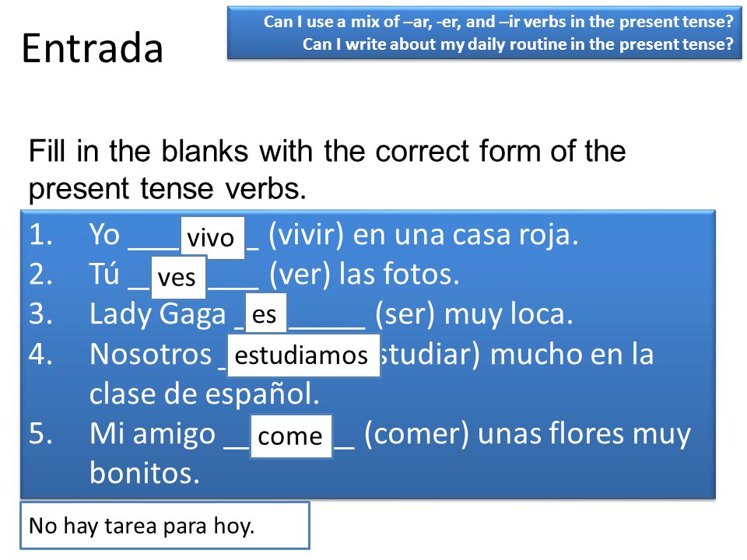Select the 'Entrada' slide title
Viewport: 747px width, 560px height.
click(x=93, y=48)
